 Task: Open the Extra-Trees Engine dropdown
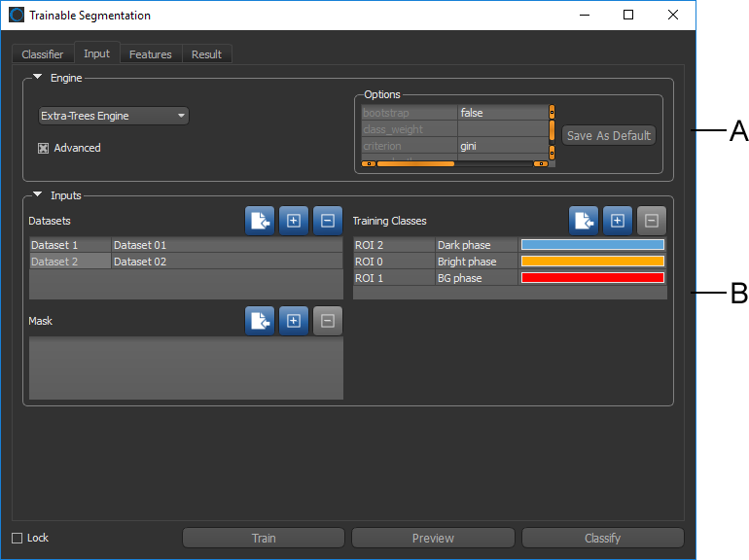(113, 116)
